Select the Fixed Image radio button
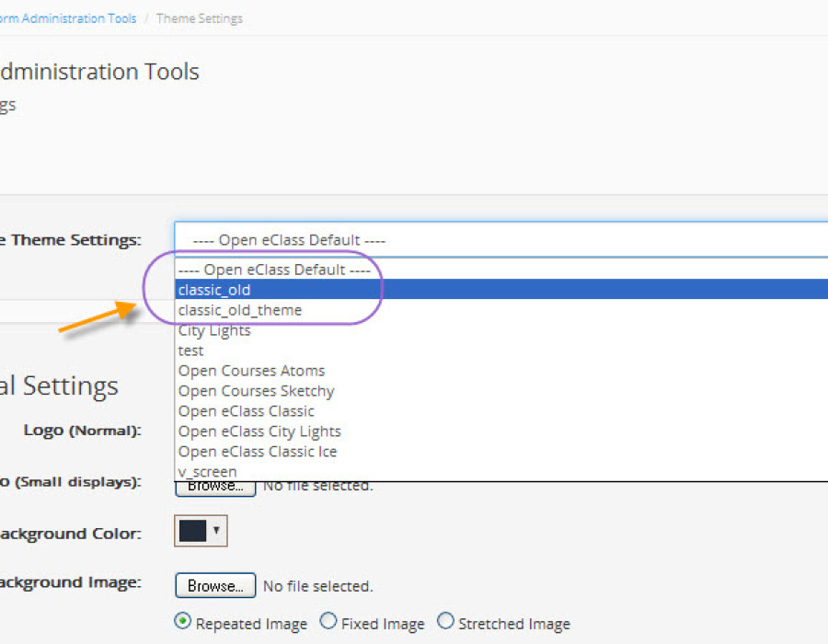828x644 pixels. click(328, 621)
